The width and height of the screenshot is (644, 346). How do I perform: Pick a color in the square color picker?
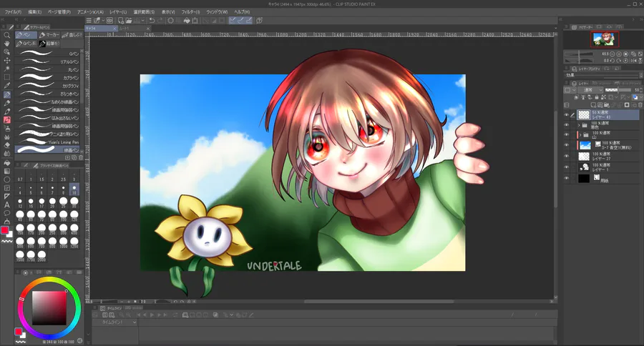[49, 308]
